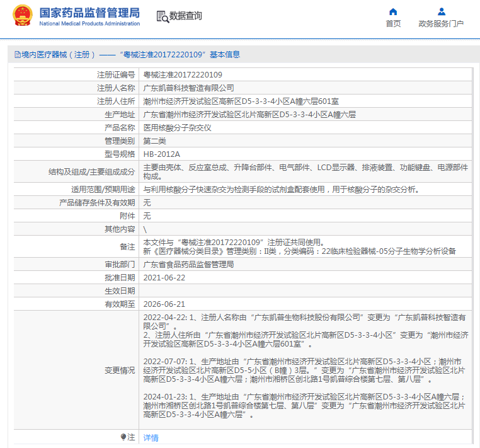The width and height of the screenshot is (480, 448).
Task: Select registration number value 粤械注准20172220109 in table
Action: (183, 75)
